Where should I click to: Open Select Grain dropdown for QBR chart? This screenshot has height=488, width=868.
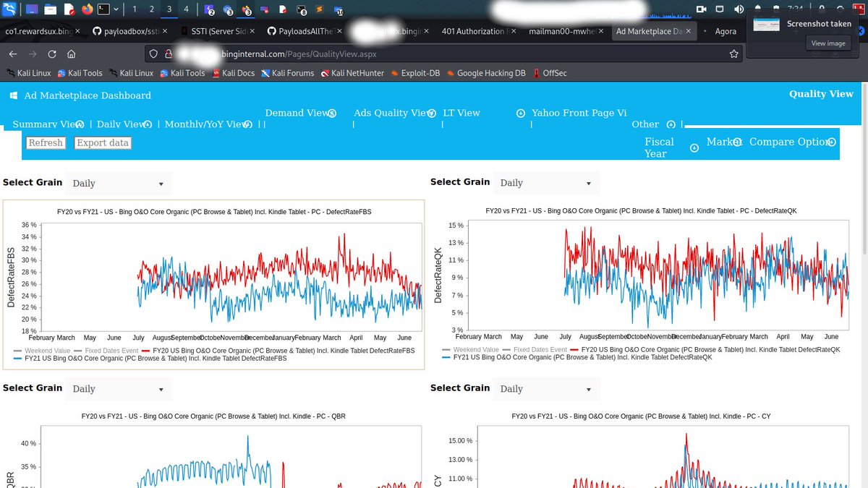pyautogui.click(x=119, y=389)
